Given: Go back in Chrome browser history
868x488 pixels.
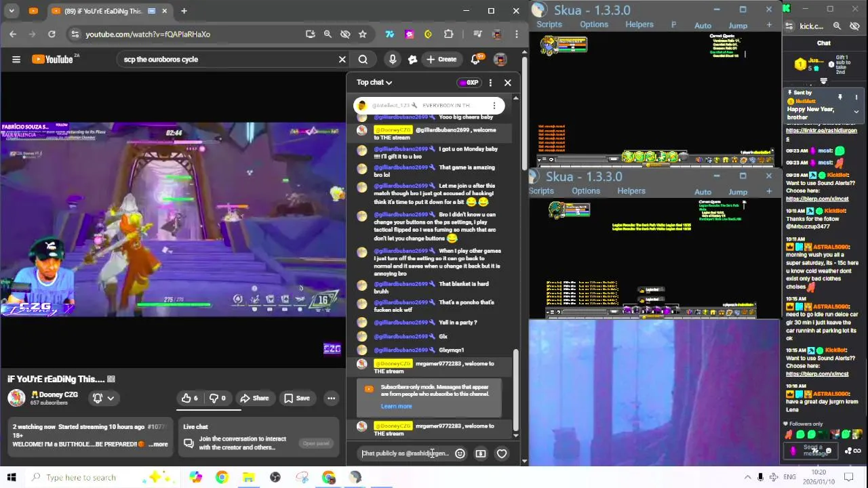Looking at the screenshot, I should 13,34.
